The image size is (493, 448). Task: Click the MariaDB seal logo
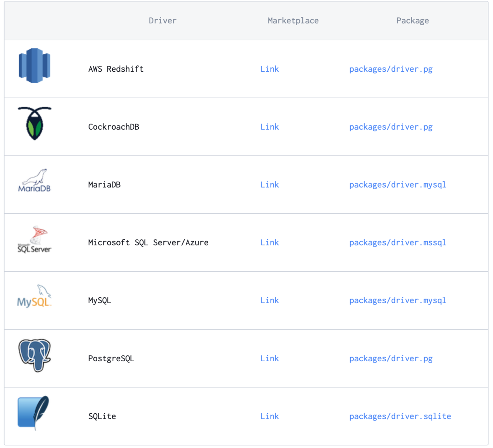35,180
